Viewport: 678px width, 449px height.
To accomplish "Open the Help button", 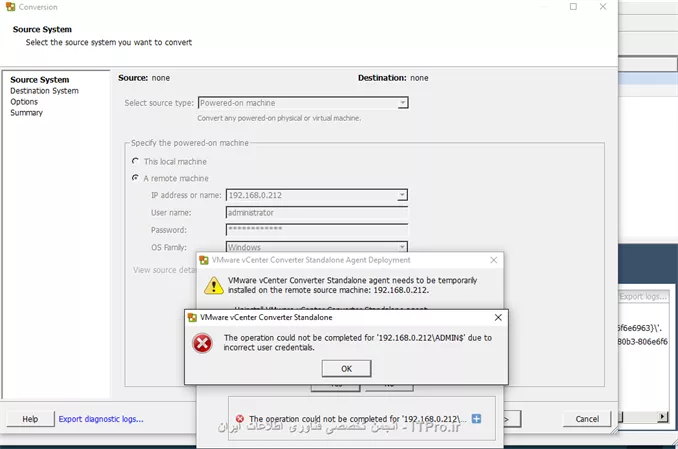I will click(30, 419).
